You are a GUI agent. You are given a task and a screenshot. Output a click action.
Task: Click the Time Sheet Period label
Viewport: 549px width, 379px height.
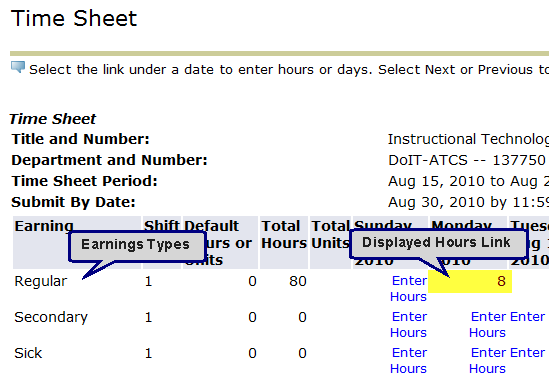click(84, 181)
